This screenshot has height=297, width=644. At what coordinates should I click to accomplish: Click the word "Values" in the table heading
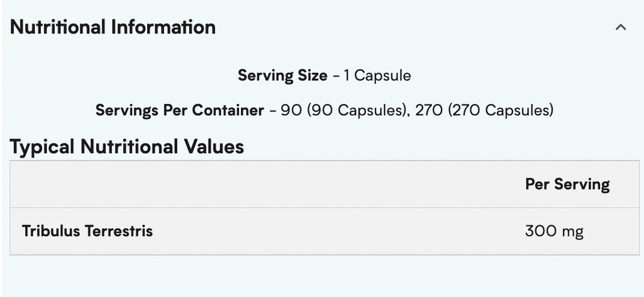(x=213, y=147)
